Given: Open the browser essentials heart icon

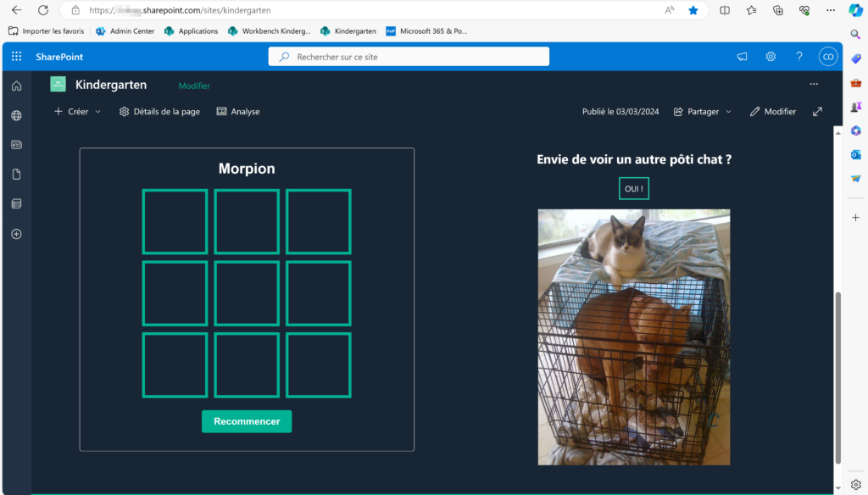Looking at the screenshot, I should click(x=804, y=10).
